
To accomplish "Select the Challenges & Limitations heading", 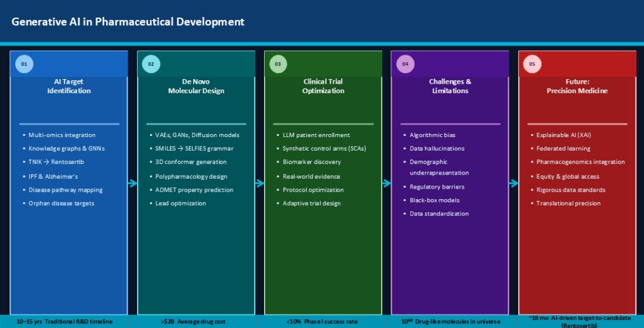I will [x=450, y=86].
